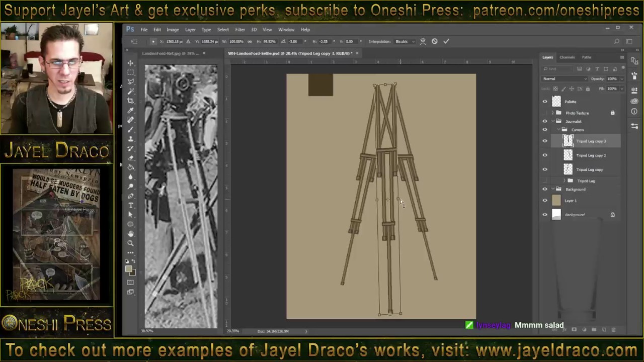Switch to warp mode in options bar
Viewport: 644px width, 362px height.
point(423,41)
